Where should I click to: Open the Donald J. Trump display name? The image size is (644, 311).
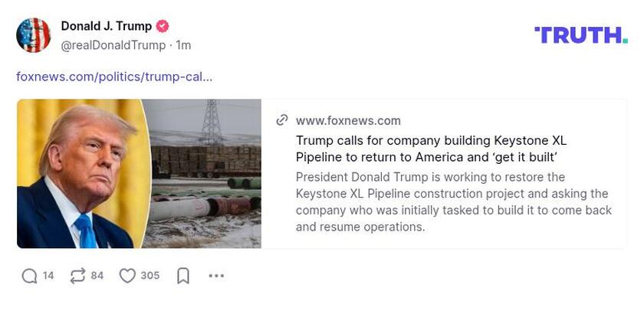pos(107,26)
